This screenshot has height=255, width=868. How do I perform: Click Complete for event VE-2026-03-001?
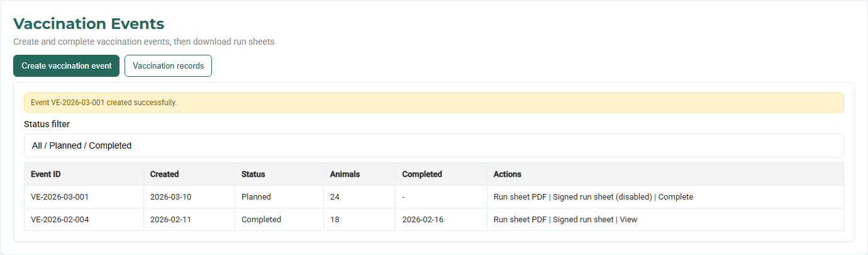tap(676, 197)
